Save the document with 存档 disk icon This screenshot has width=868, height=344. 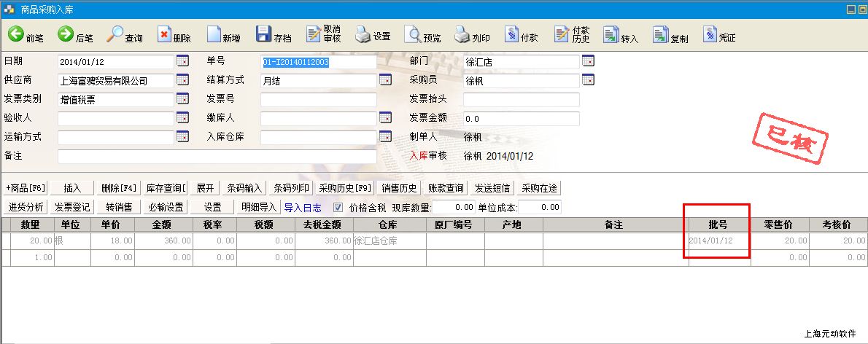coord(264,34)
